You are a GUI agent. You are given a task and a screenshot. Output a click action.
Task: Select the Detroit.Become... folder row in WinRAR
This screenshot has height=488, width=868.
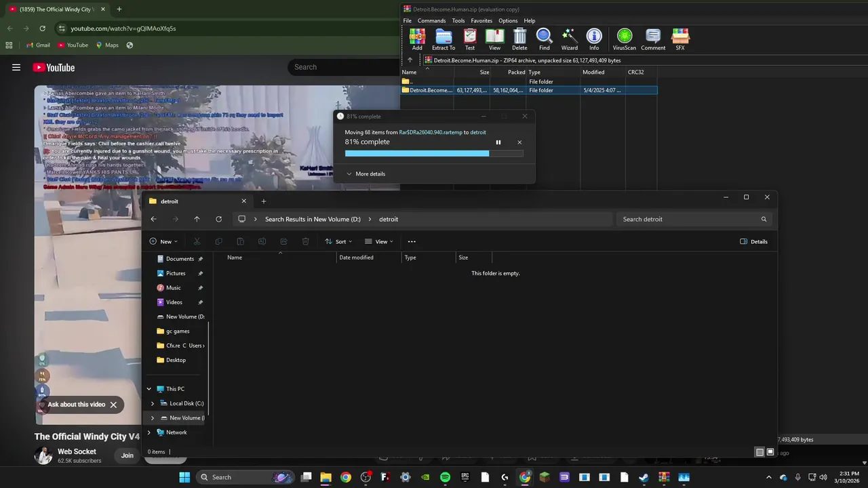click(529, 90)
